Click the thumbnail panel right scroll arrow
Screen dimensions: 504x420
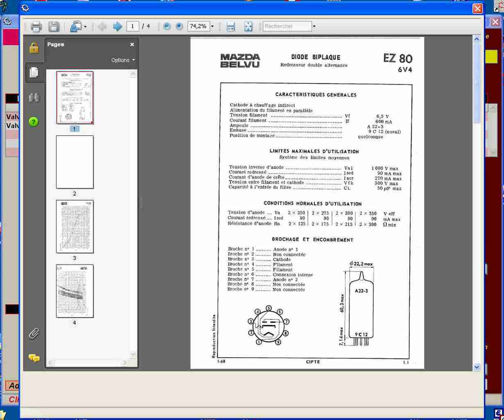(125, 363)
